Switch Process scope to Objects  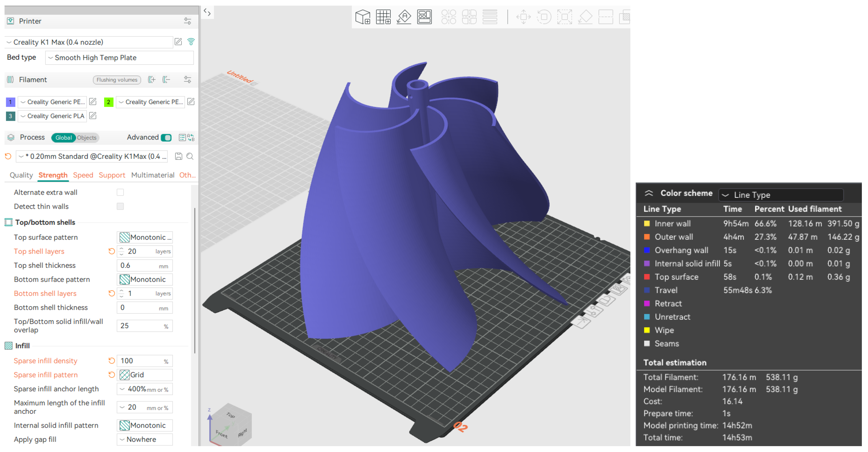point(87,138)
